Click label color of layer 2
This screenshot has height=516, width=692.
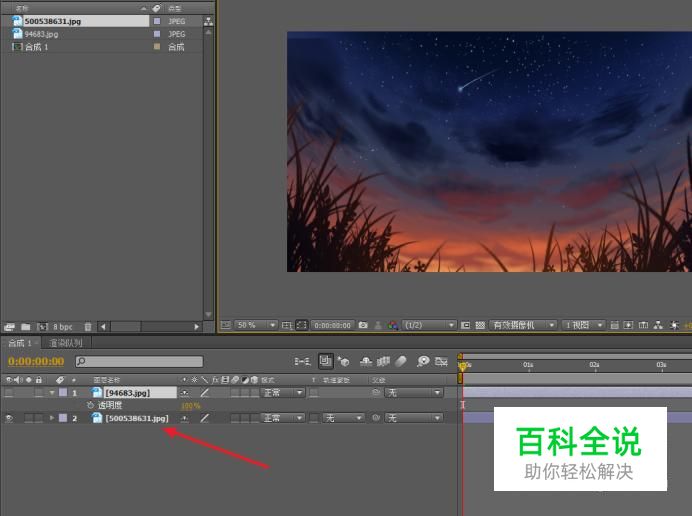tap(63, 418)
